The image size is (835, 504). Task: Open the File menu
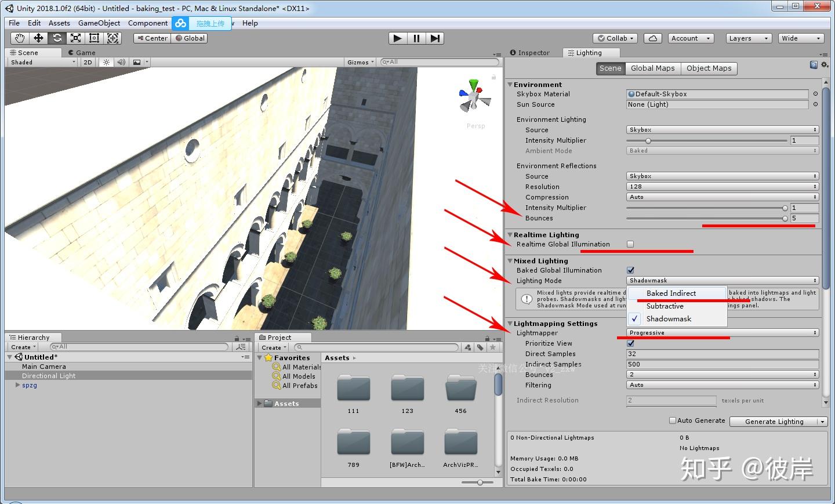pyautogui.click(x=14, y=23)
